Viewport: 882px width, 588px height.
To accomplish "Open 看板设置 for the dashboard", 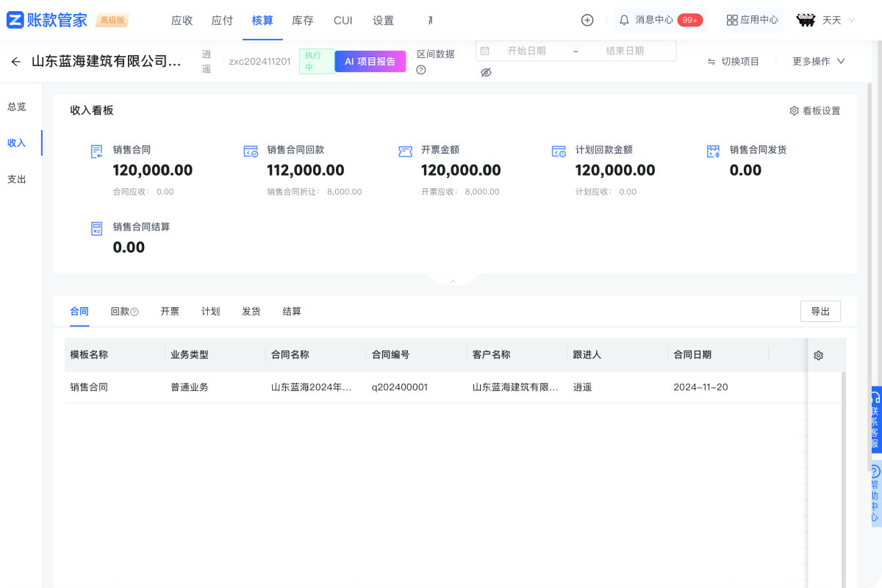I will coord(814,111).
